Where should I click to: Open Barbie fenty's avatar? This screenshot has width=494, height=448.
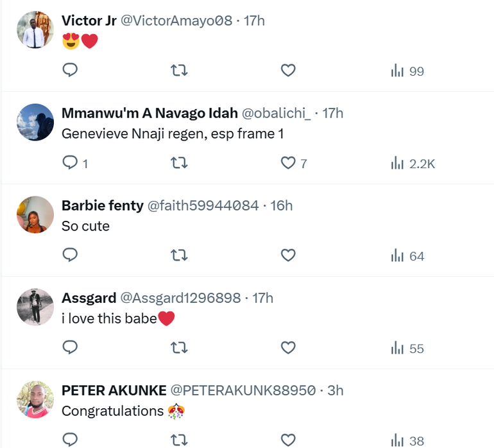[x=35, y=214]
